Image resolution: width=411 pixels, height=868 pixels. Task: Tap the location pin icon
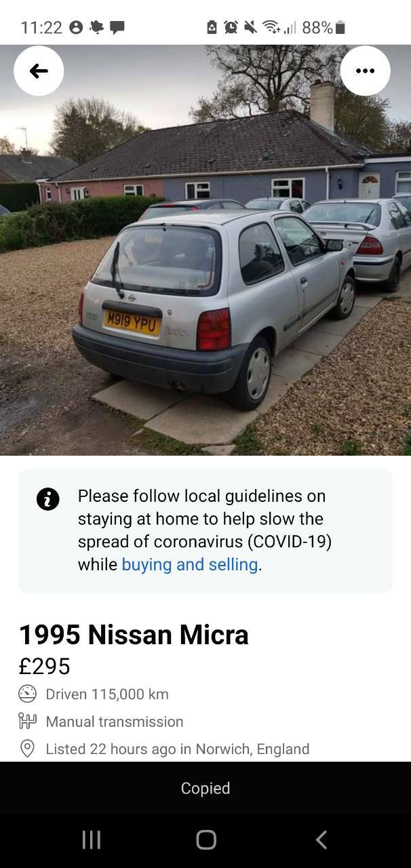(27, 749)
